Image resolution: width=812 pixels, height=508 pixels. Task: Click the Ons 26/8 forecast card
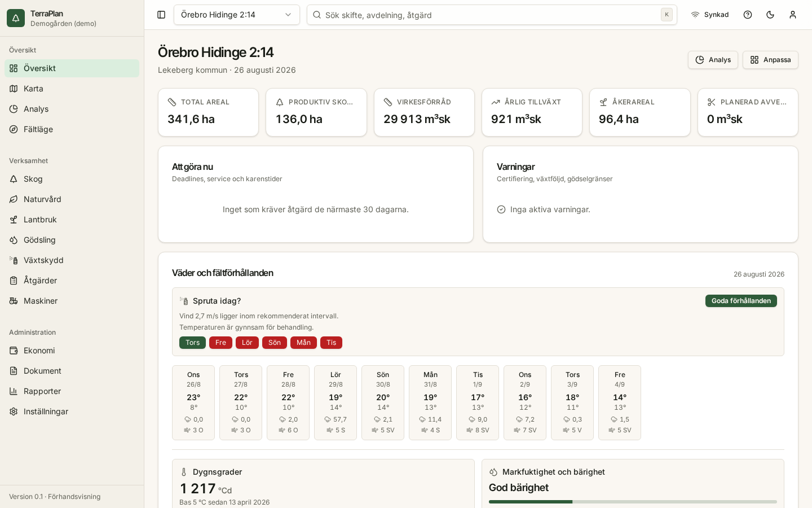pyautogui.click(x=193, y=402)
